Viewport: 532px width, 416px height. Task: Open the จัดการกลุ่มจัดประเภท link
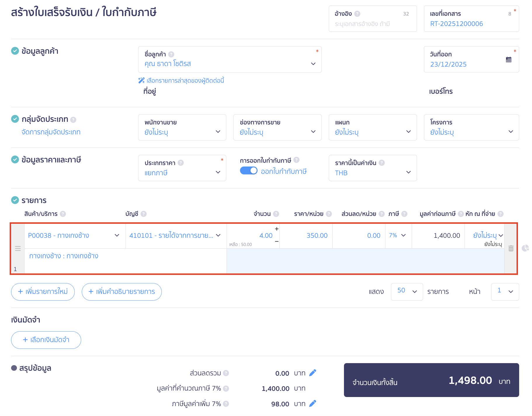pyautogui.click(x=51, y=132)
